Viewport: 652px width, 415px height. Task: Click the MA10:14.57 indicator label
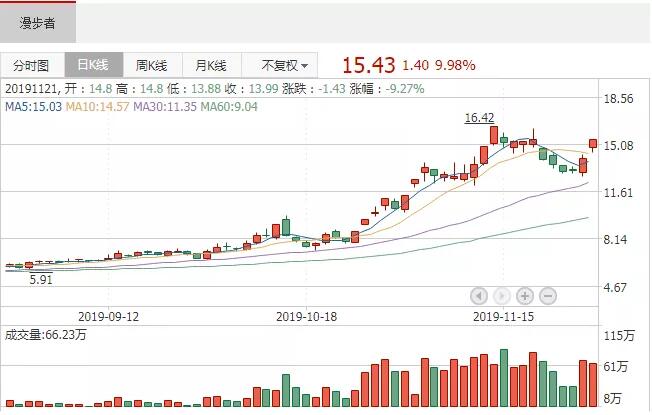tap(97, 107)
